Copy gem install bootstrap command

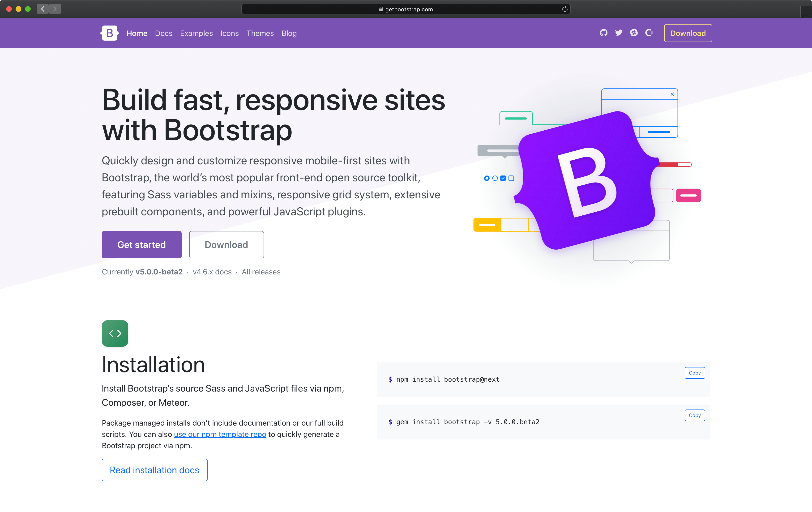[694, 415]
